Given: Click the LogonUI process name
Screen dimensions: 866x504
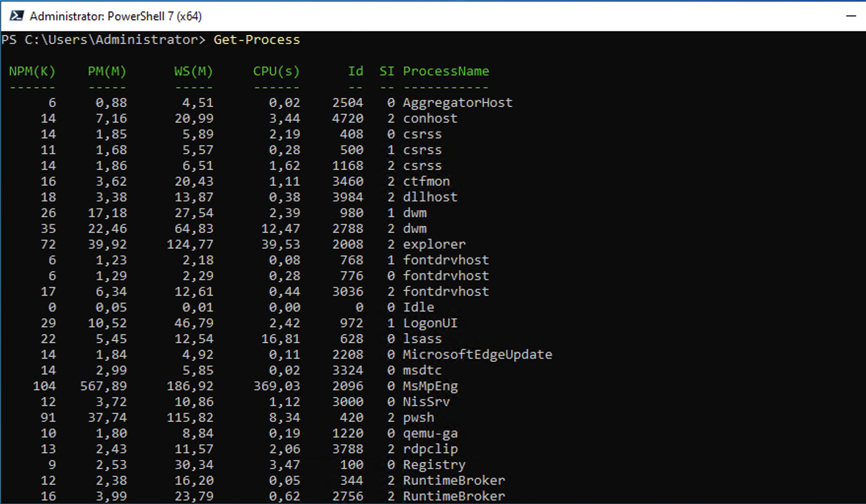Looking at the screenshot, I should pos(430,323).
